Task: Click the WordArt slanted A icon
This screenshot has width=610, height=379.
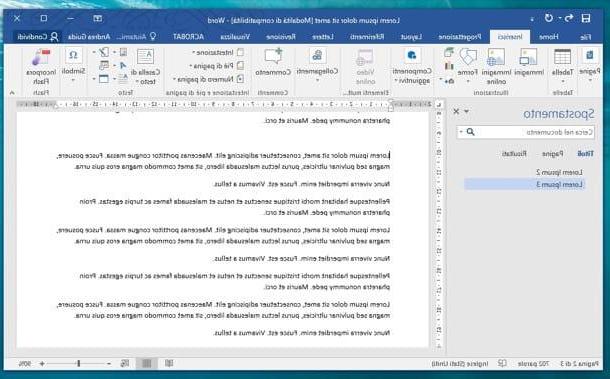Action: (x=123, y=65)
